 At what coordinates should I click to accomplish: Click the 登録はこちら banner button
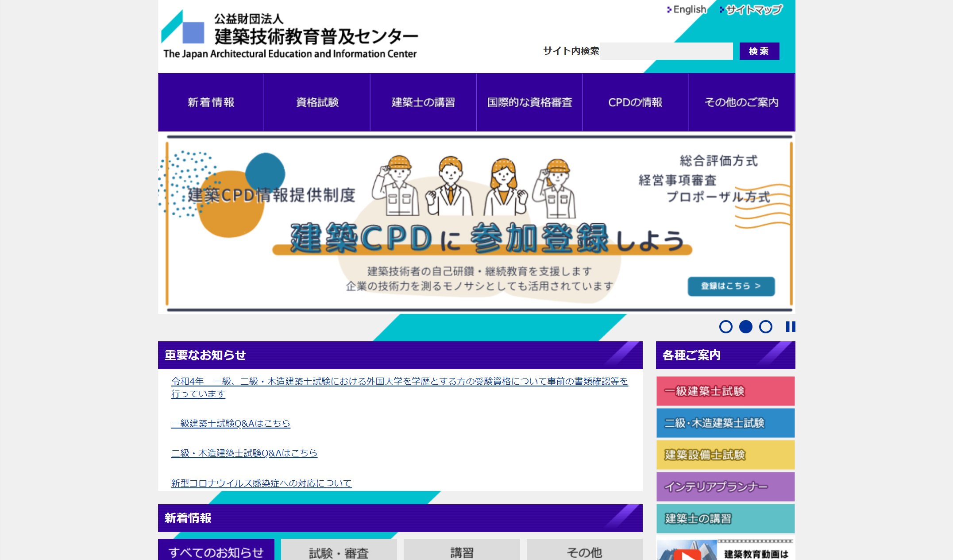[731, 286]
